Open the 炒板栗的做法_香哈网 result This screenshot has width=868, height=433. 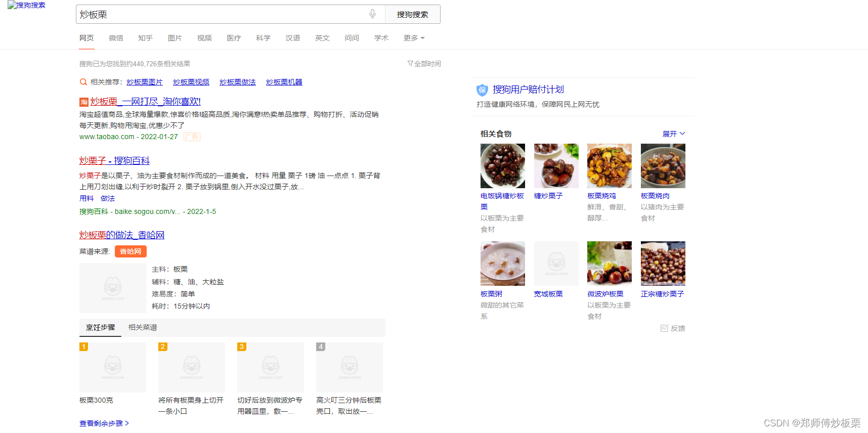[122, 235]
